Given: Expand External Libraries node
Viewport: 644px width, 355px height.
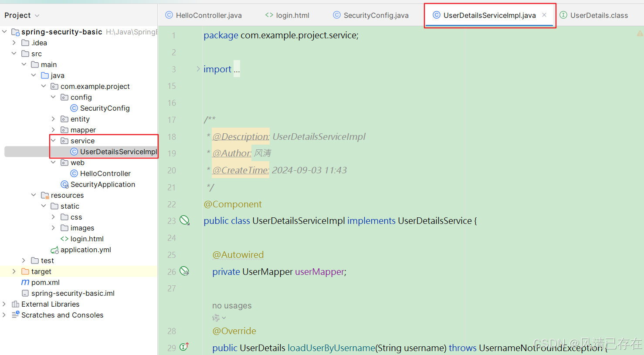Looking at the screenshot, I should pyautogui.click(x=5, y=304).
